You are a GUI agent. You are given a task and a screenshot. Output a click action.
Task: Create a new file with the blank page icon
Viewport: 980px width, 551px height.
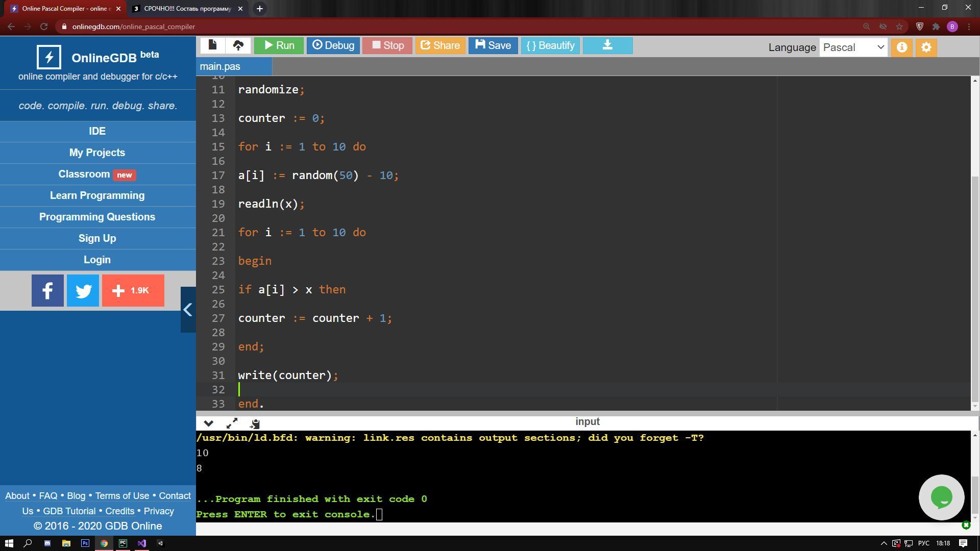[212, 45]
